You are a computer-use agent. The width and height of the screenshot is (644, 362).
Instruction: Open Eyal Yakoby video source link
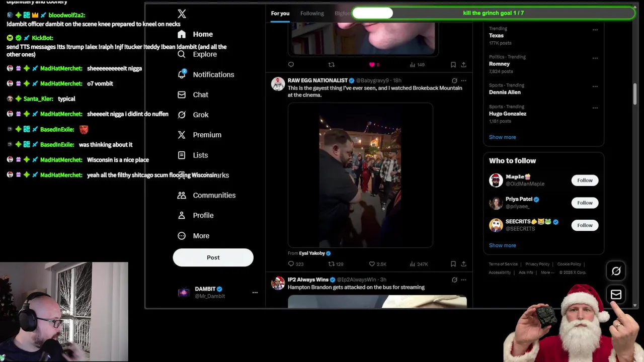click(x=312, y=253)
